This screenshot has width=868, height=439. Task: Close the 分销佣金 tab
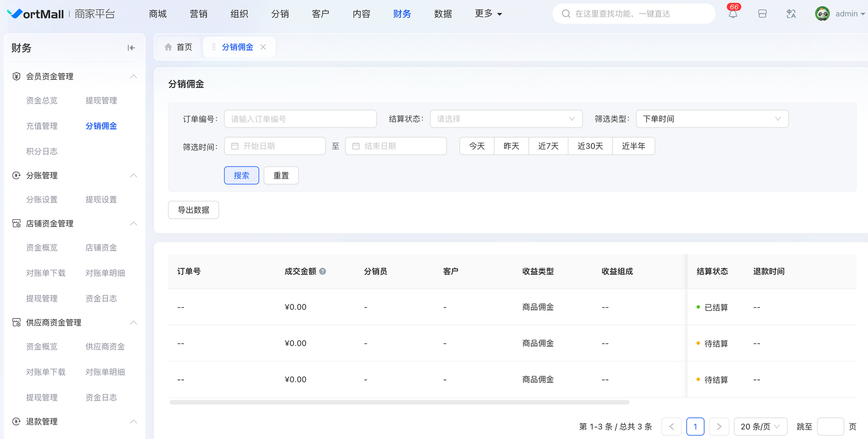263,47
